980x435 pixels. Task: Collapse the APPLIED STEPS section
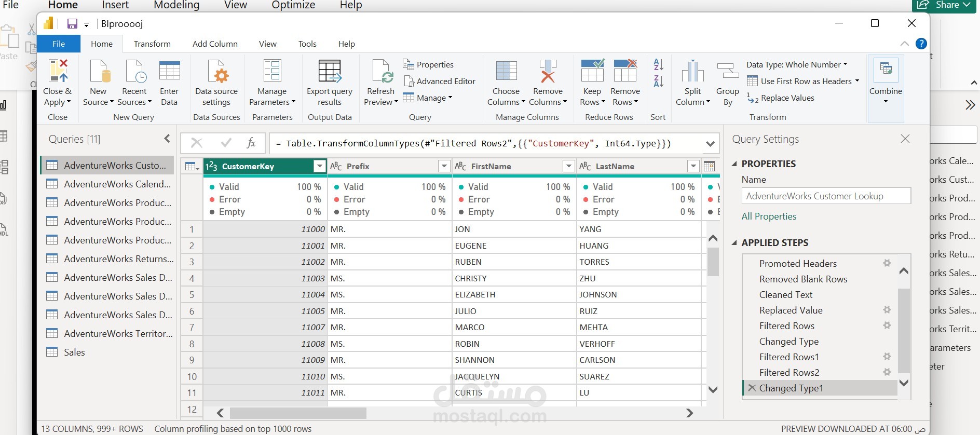pos(734,243)
